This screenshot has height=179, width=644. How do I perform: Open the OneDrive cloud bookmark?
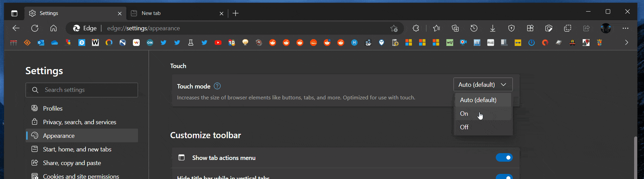(55, 43)
